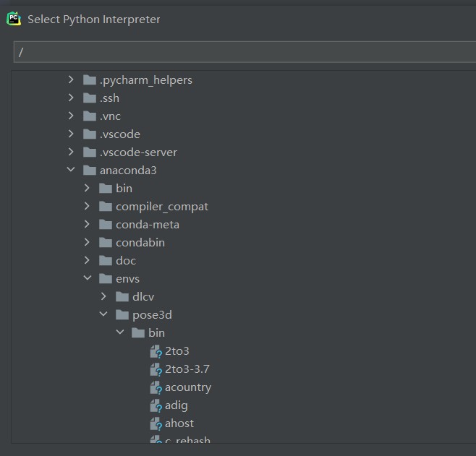476x456 pixels.
Task: Expand the .vnc folder
Action: (x=71, y=116)
